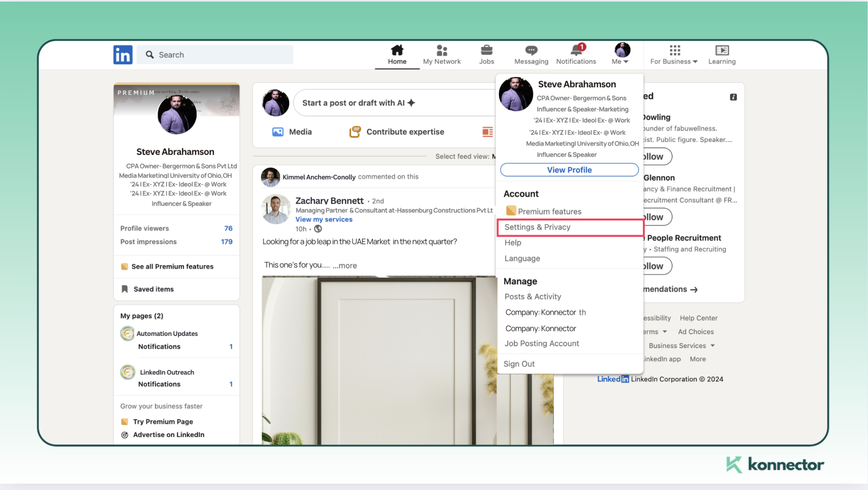Screen dimensions: 868x490
Task: Open the Home feed icon
Action: [x=397, y=50]
